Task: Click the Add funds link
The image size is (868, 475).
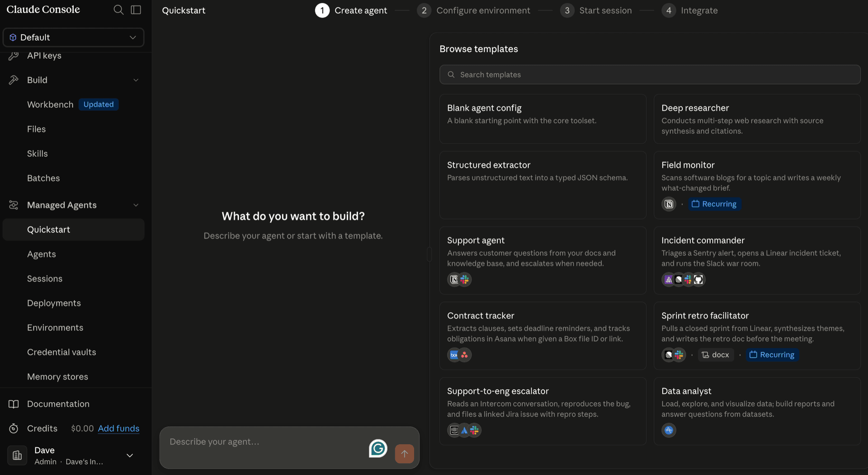Action: [118, 428]
